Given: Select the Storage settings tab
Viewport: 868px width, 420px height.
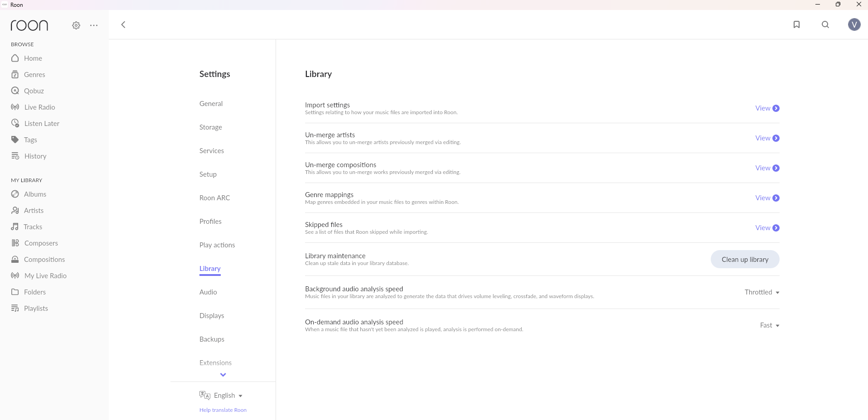Looking at the screenshot, I should click(x=211, y=127).
